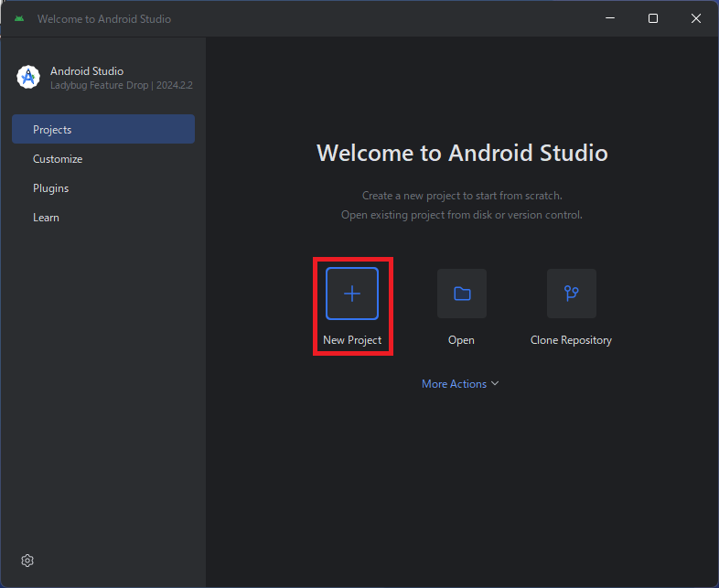This screenshot has width=719, height=588.
Task: Open the Learn tab
Action: point(46,218)
